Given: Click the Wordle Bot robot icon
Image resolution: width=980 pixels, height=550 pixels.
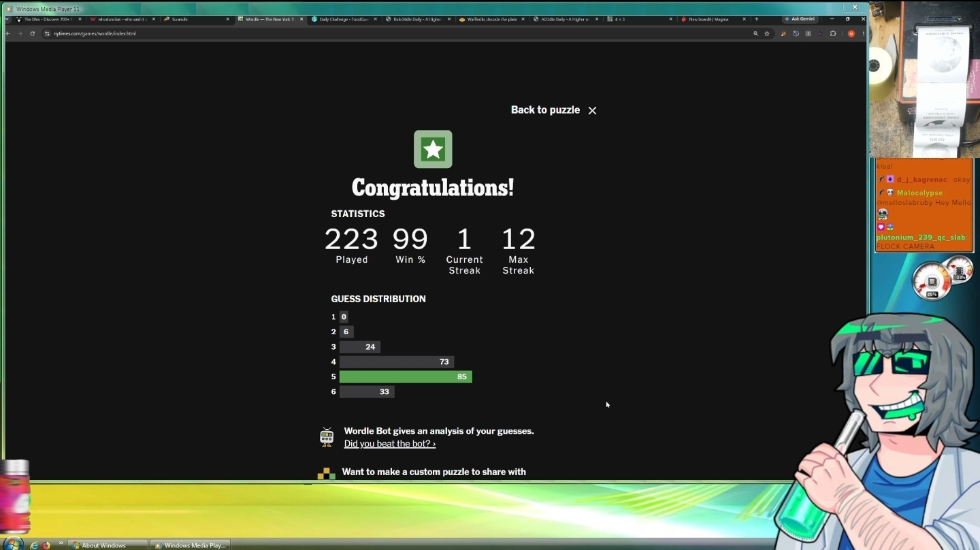Looking at the screenshot, I should click(327, 437).
